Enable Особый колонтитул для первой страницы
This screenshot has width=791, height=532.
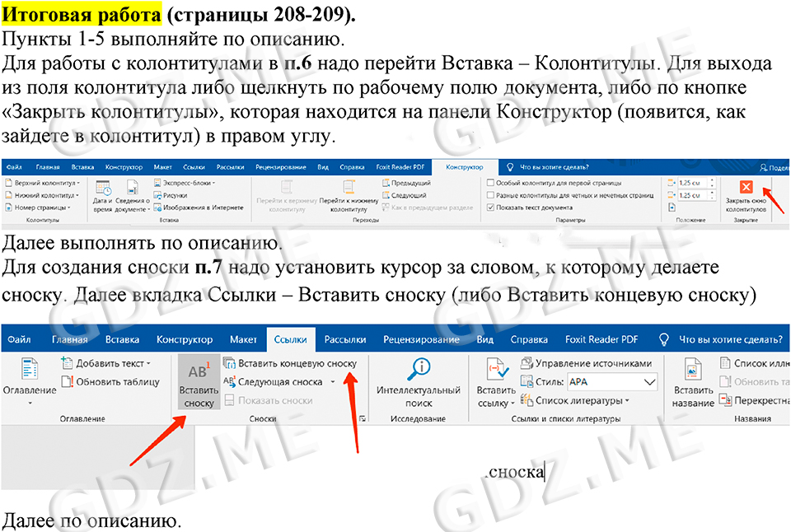coord(491,183)
